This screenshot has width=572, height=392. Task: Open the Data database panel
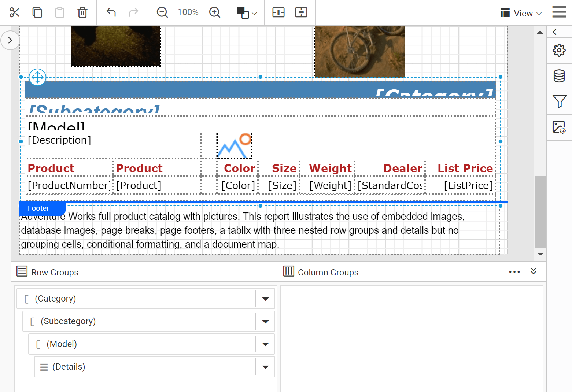point(559,76)
